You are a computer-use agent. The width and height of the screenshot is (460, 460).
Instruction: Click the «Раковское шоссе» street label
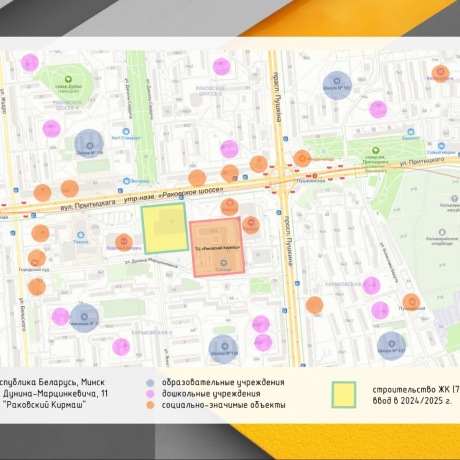click(x=191, y=192)
